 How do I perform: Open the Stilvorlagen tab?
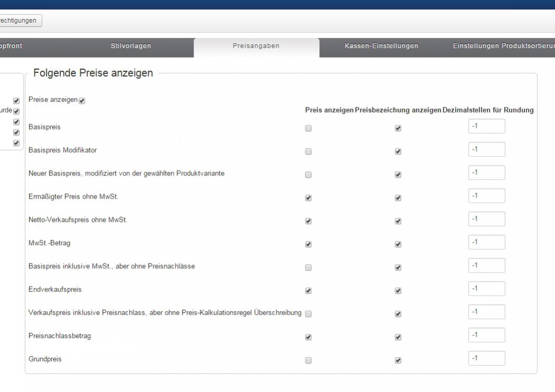131,46
